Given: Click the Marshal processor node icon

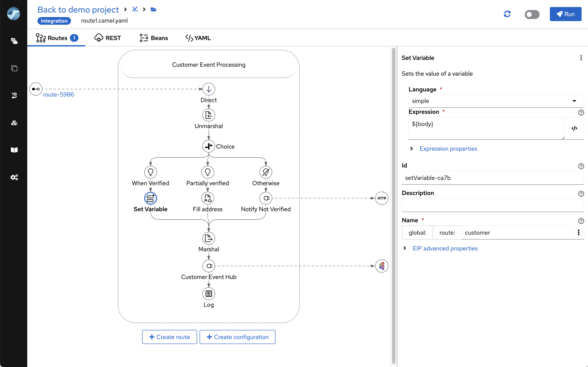Looking at the screenshot, I should tap(208, 238).
